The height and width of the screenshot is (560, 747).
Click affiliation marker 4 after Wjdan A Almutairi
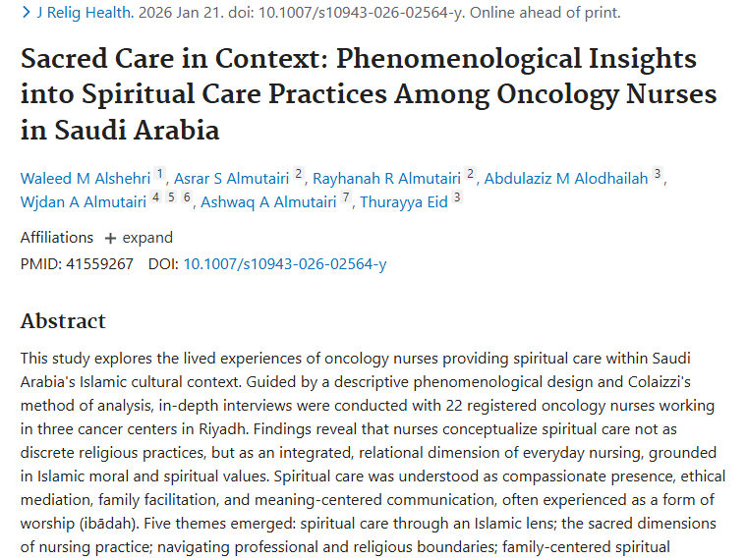[x=155, y=199]
